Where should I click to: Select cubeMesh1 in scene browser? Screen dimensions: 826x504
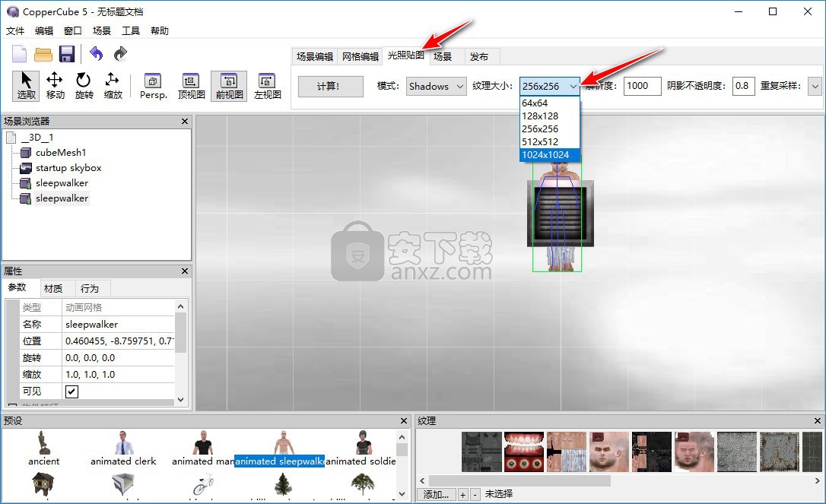61,153
